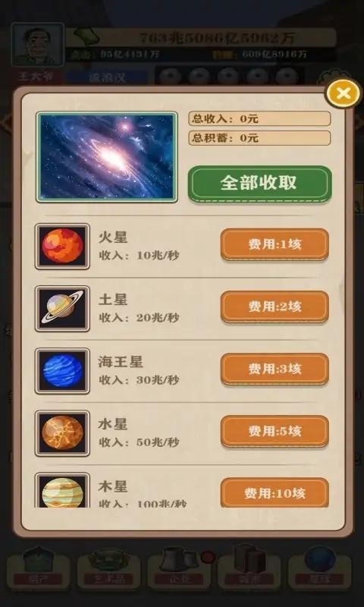364x607 pixels.
Task: Buy 木星 for 费用:10垓
Action: point(275,492)
